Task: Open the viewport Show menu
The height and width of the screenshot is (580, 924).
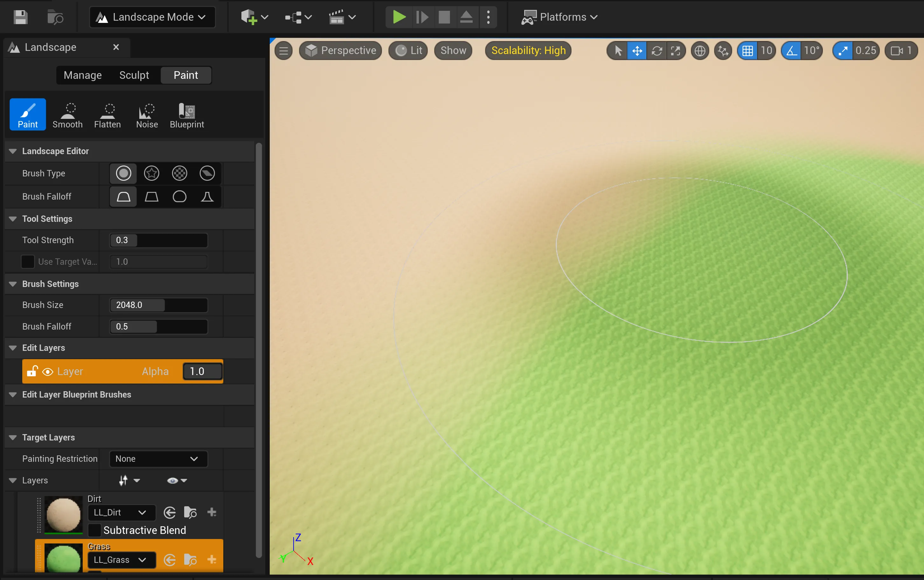Action: coord(453,51)
